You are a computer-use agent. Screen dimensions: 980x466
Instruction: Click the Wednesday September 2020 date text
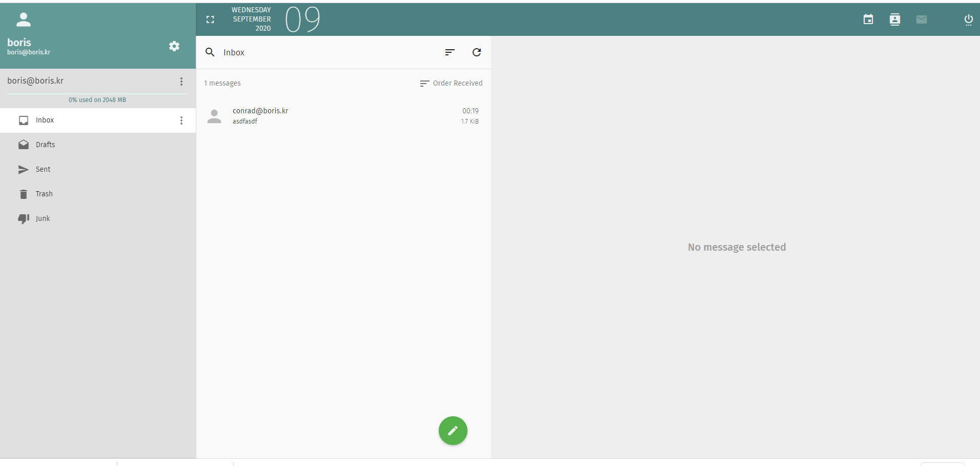pyautogui.click(x=251, y=19)
